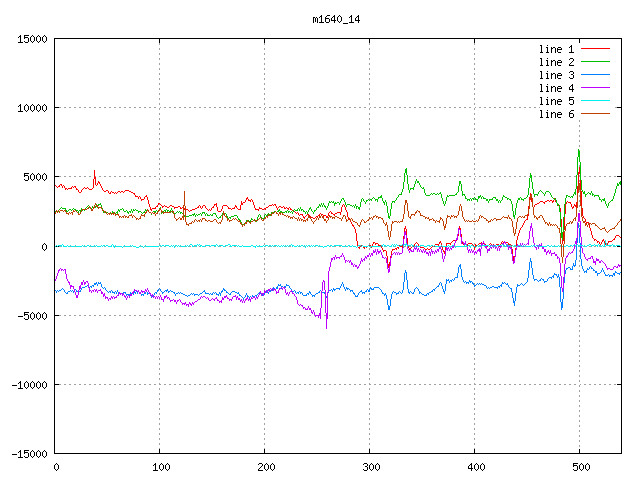
Task: Click the cyan line 5 legend sample
Action: 595,101
